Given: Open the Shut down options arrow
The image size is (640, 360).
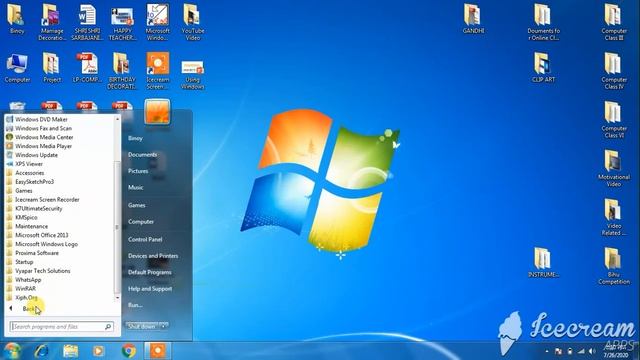Looking at the screenshot, I should pyautogui.click(x=164, y=327).
